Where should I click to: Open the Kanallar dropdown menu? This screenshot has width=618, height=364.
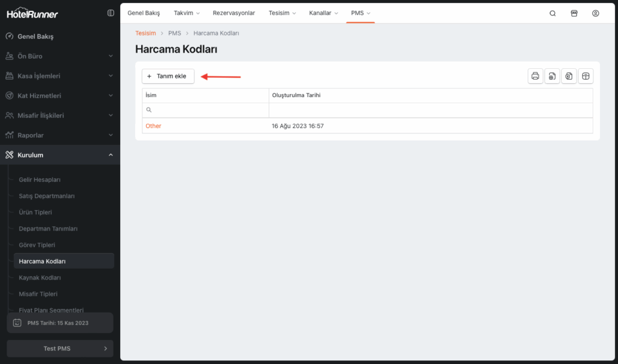click(x=323, y=13)
